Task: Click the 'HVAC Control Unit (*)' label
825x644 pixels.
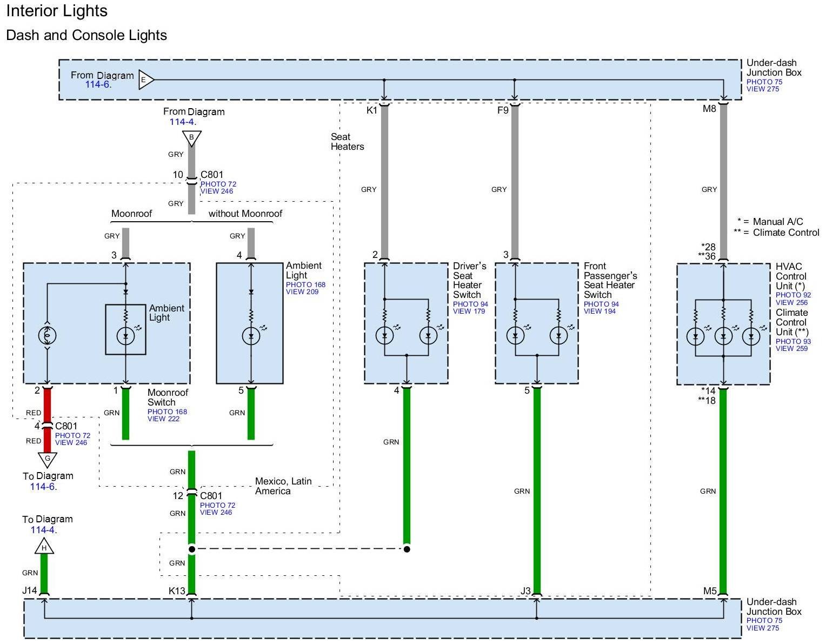Action: [791, 276]
